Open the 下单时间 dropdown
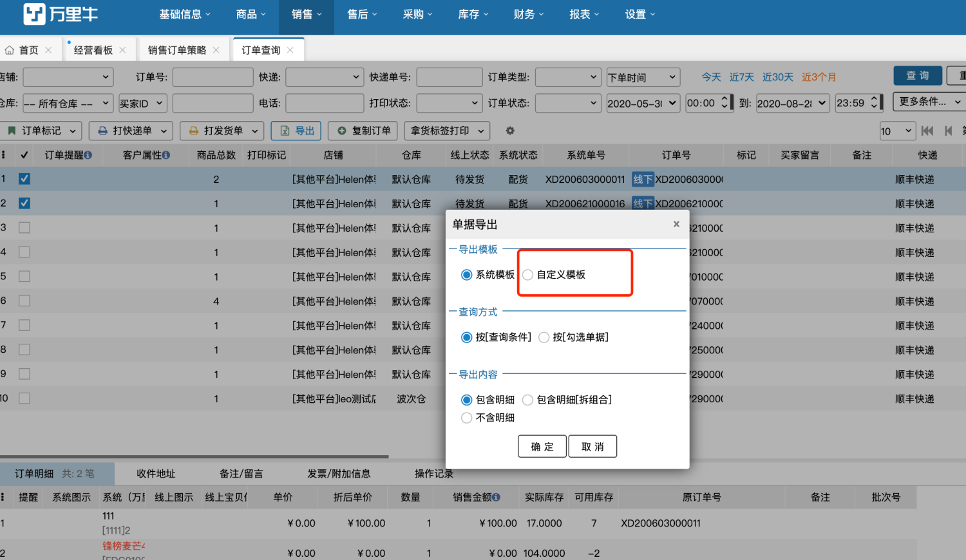The height and width of the screenshot is (560, 966). (643, 77)
